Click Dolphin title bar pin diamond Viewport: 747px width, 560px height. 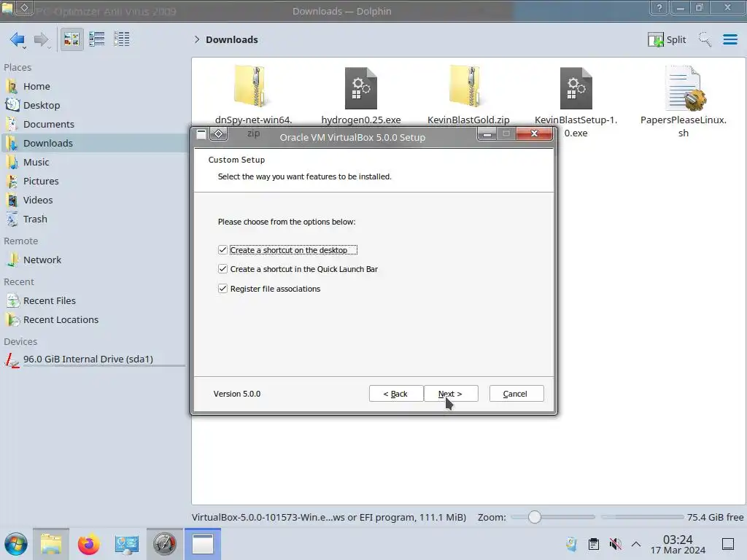click(25, 7)
